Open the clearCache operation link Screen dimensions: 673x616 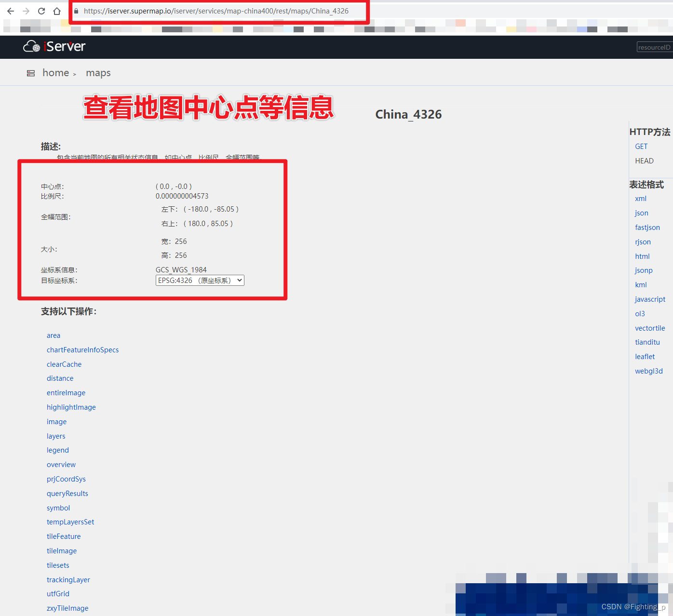(x=64, y=364)
